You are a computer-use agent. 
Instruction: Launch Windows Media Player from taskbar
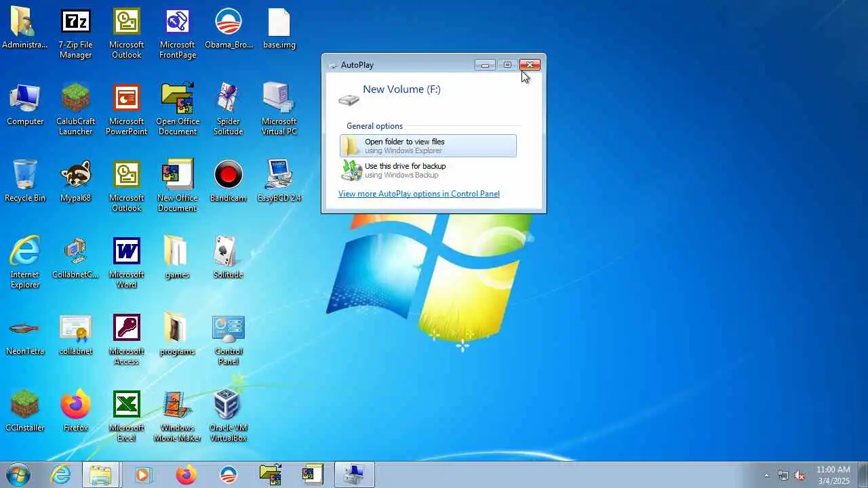143,475
